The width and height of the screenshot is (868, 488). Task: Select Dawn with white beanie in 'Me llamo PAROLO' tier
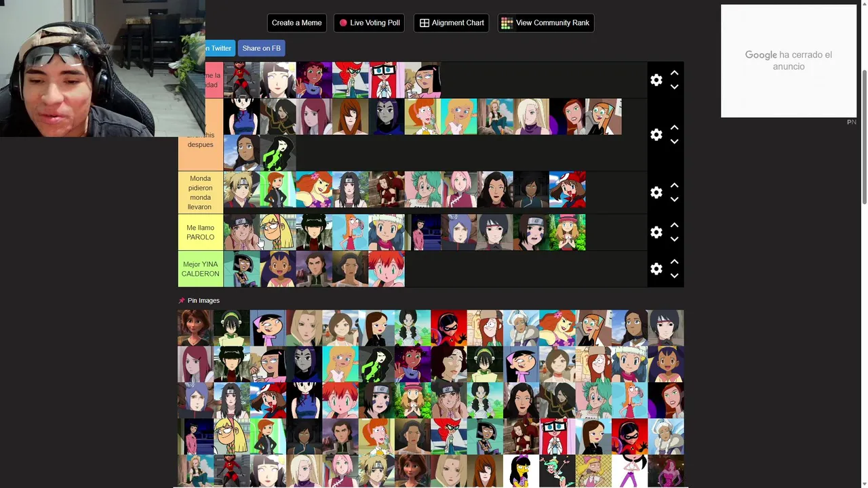pyautogui.click(x=387, y=232)
